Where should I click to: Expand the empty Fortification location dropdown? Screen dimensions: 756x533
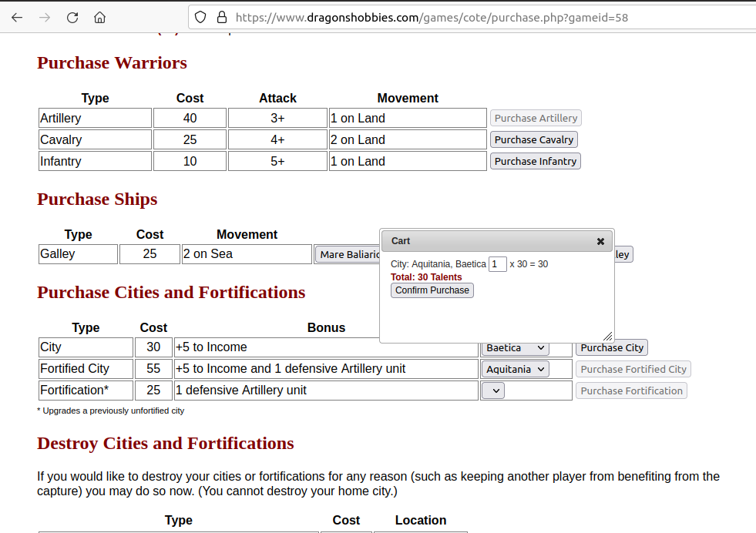tap(493, 391)
